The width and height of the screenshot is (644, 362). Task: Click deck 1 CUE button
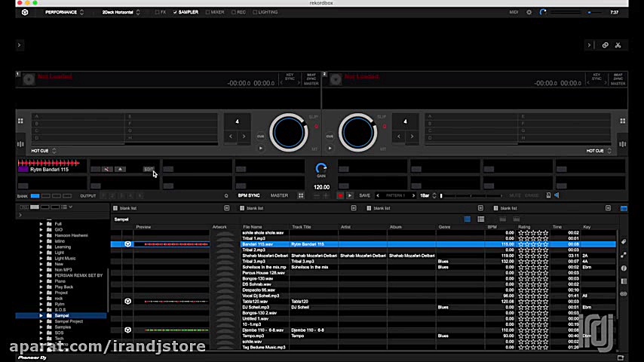pyautogui.click(x=260, y=136)
